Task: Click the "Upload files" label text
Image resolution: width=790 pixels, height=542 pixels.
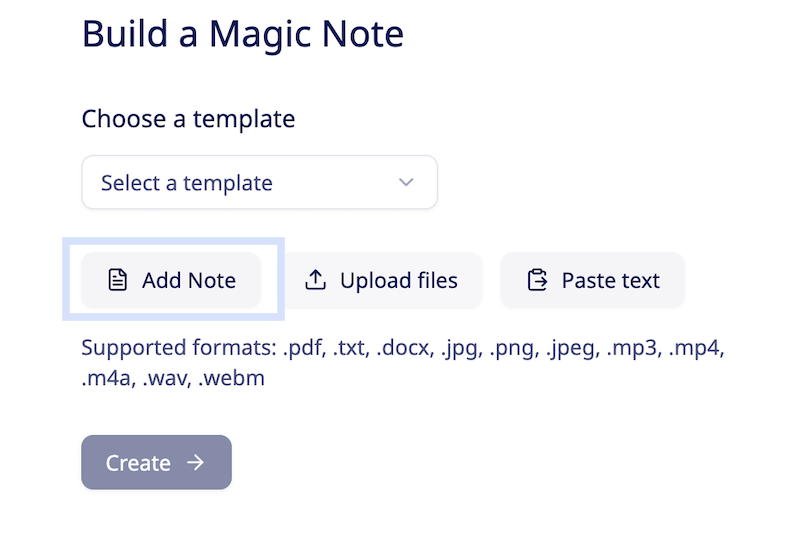Action: [399, 280]
